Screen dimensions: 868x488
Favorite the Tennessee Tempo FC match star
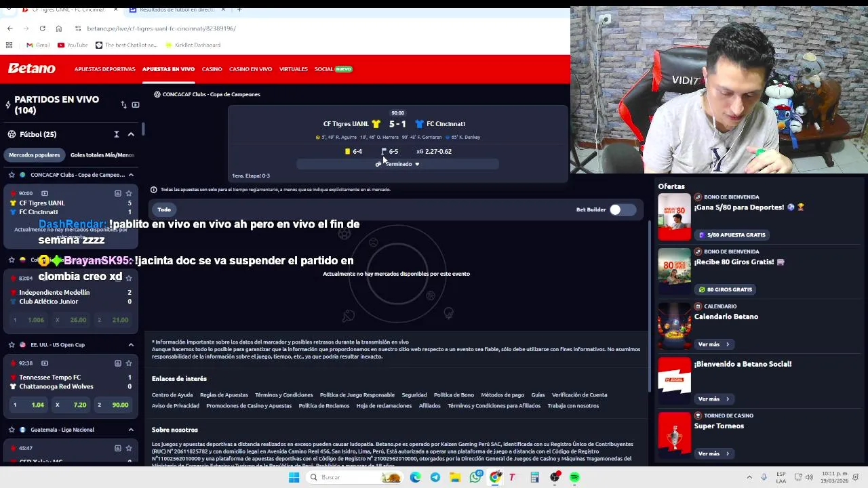(129, 363)
